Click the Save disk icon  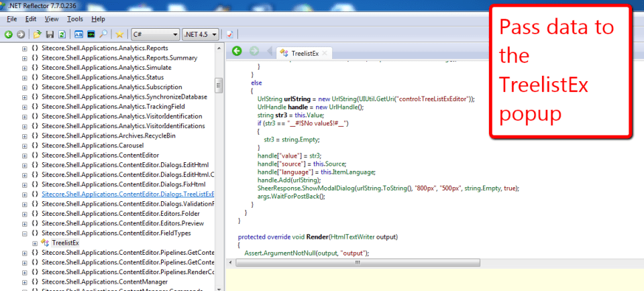(x=50, y=34)
